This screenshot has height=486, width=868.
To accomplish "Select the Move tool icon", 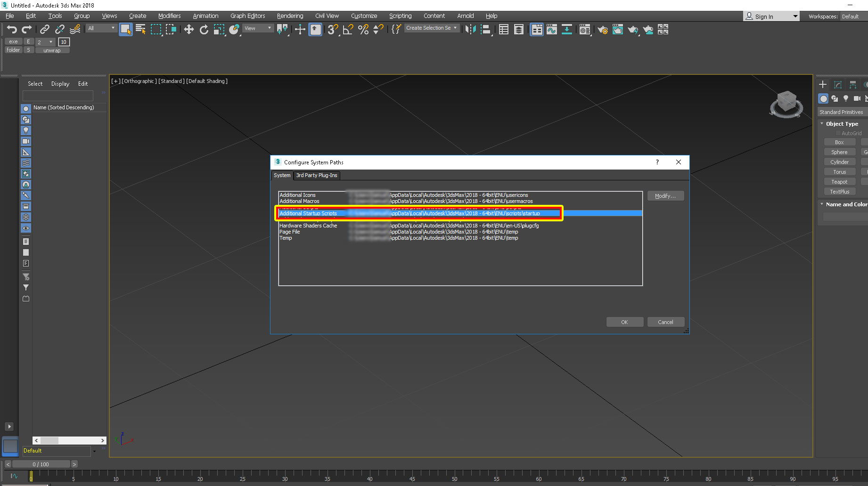I will [x=189, y=30].
